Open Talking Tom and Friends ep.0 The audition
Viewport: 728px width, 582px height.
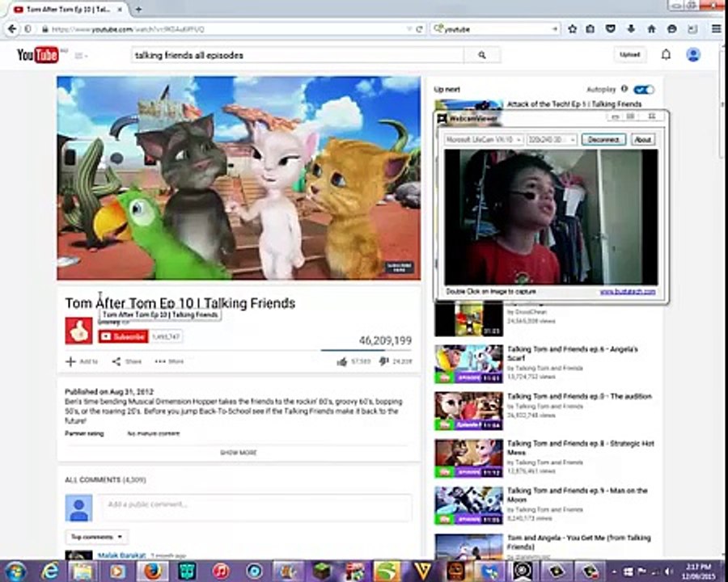pos(579,396)
